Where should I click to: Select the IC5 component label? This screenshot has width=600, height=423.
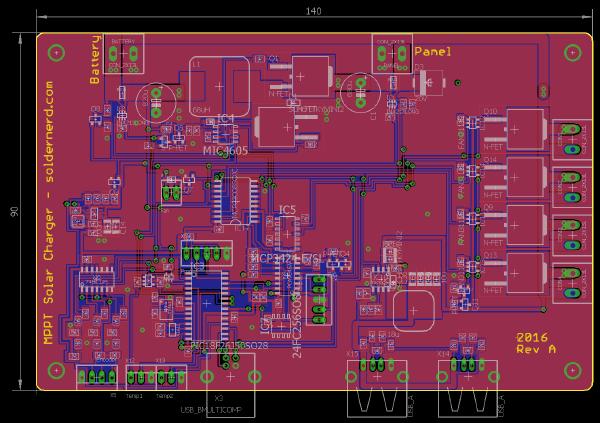click(x=287, y=209)
